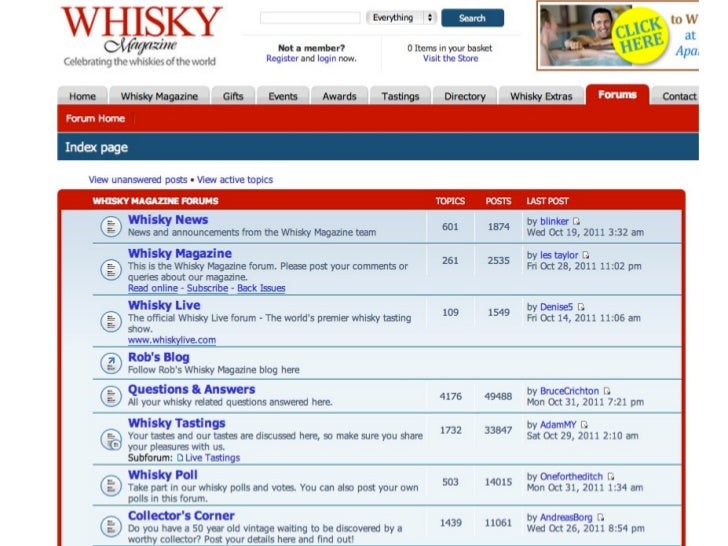Click the 49488 posts count
728x546 pixels.
click(498, 396)
